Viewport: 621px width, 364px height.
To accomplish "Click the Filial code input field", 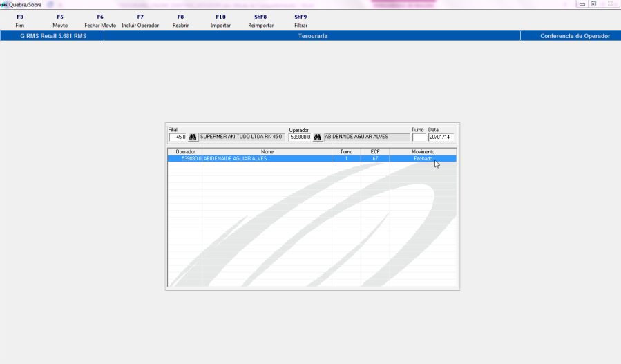I will point(178,137).
